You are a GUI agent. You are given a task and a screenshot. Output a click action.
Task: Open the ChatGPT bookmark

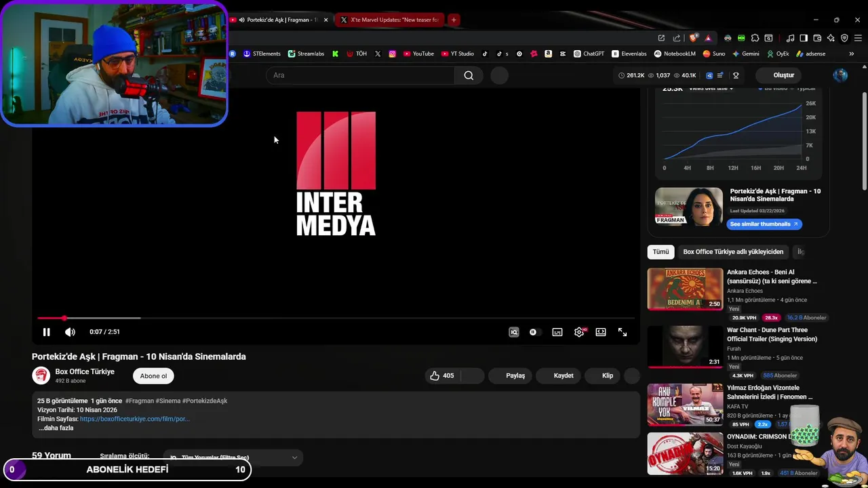pyautogui.click(x=589, y=54)
